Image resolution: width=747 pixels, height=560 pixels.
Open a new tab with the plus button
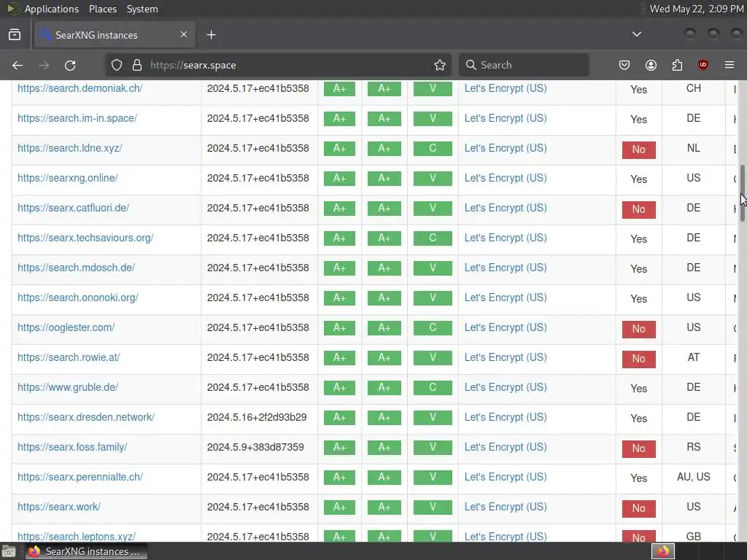(x=211, y=35)
